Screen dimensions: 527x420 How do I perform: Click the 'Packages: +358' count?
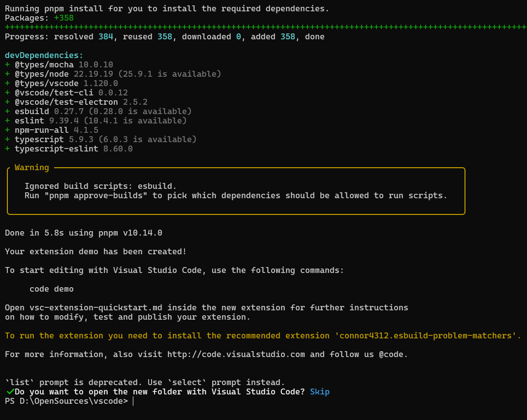tap(39, 18)
